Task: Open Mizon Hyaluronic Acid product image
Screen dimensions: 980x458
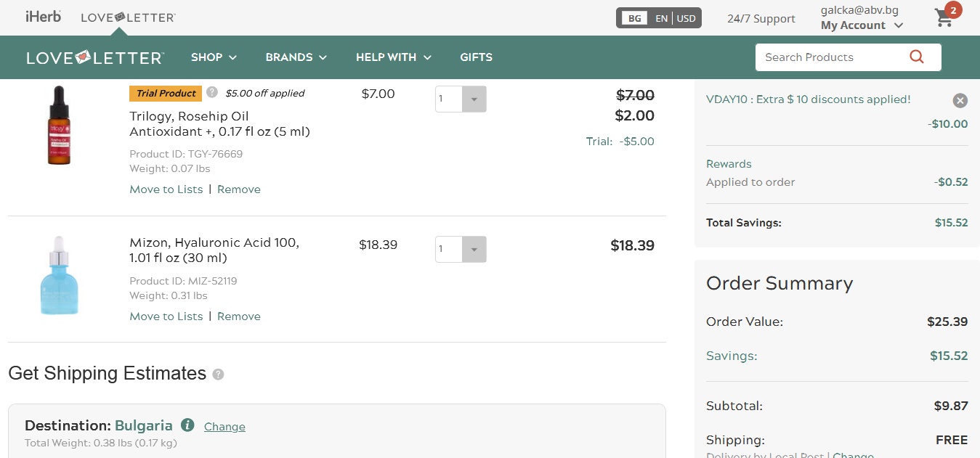Action: point(59,275)
